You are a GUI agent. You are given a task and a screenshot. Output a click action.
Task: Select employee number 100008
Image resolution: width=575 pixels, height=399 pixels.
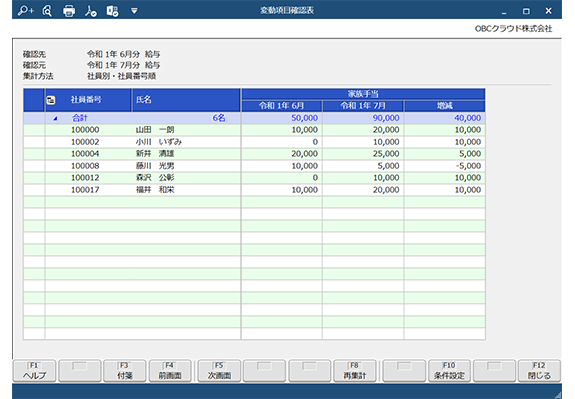tap(85, 166)
